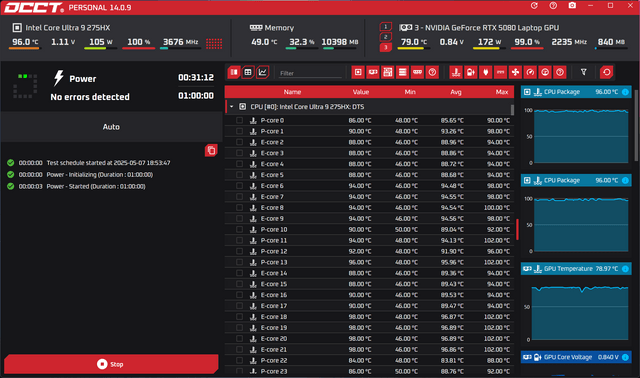Filter sensors by memory module icon
Image resolution: width=640 pixels, height=378 pixels.
point(417,72)
